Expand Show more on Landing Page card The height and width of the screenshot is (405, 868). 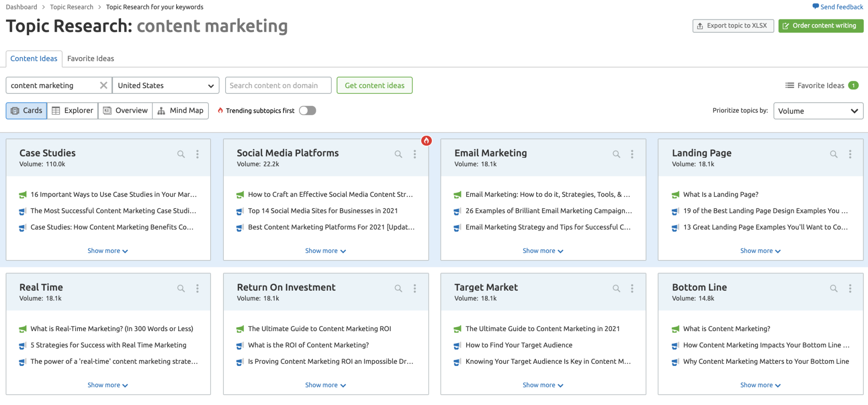(x=760, y=251)
